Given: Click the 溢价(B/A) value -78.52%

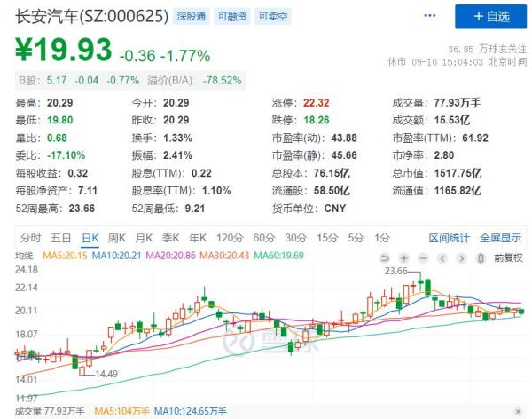Looking at the screenshot, I should pos(222,81).
